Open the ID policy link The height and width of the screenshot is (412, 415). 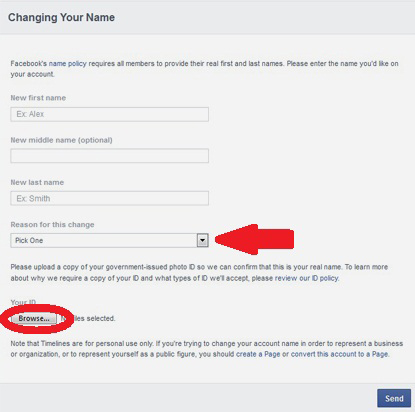click(325, 278)
